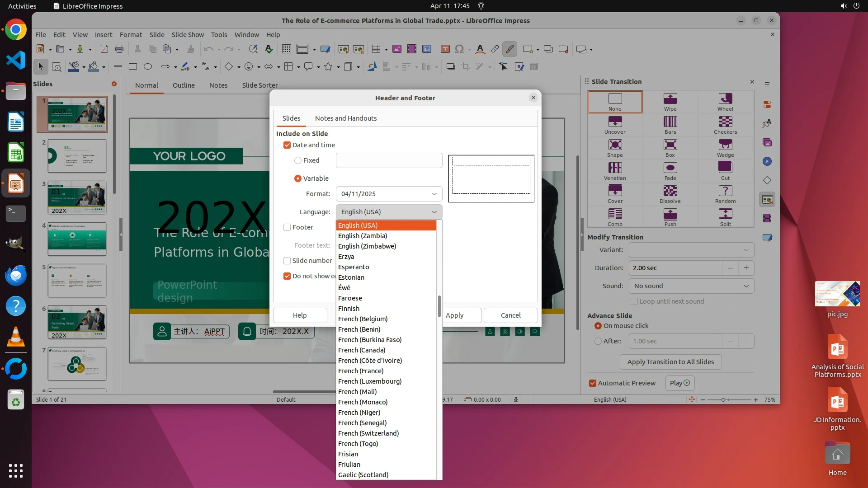Open the Slide Show menu

coord(188,34)
